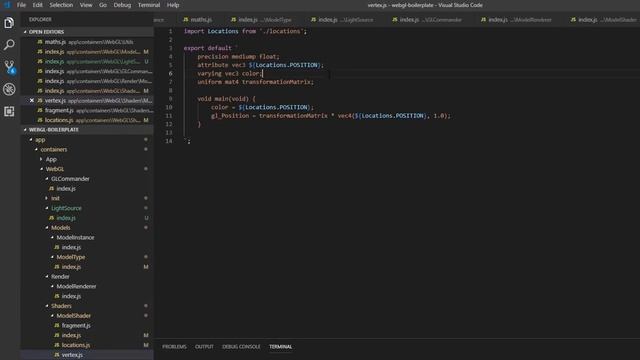Click the 'void main(void)' code line

click(x=226, y=99)
